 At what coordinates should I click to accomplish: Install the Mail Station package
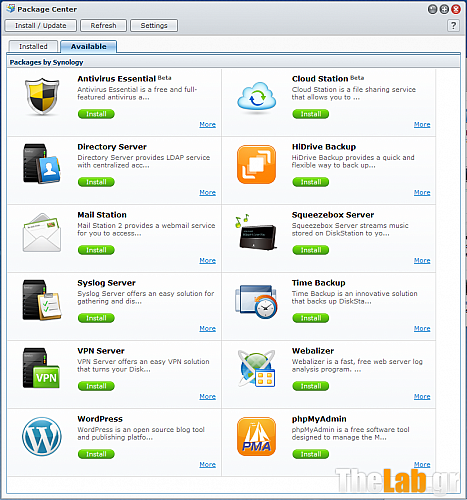96,250
